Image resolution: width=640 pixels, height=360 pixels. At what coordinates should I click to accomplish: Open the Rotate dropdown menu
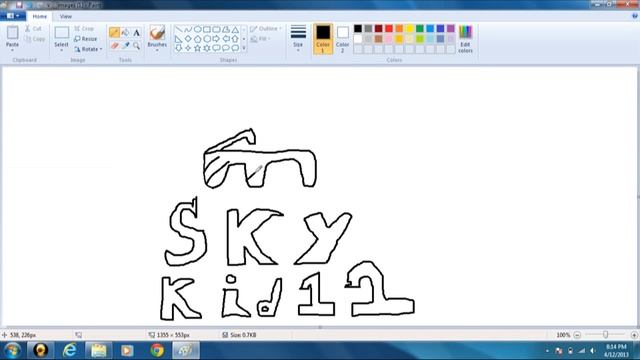click(88, 49)
